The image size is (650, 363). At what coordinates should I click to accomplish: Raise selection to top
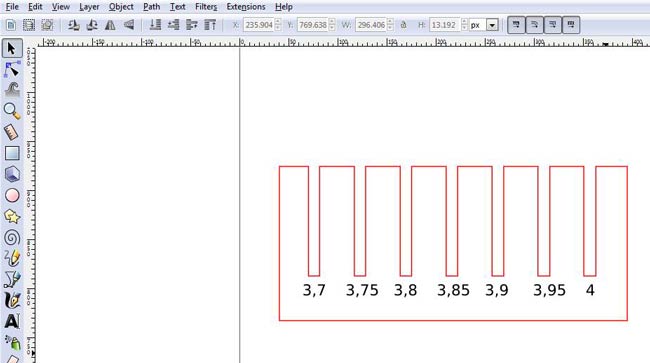pyautogui.click(x=210, y=25)
